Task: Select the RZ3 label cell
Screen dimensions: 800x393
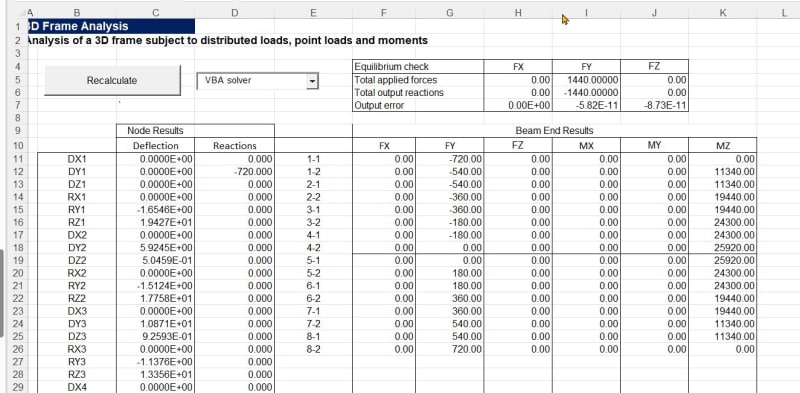Action: 77,375
